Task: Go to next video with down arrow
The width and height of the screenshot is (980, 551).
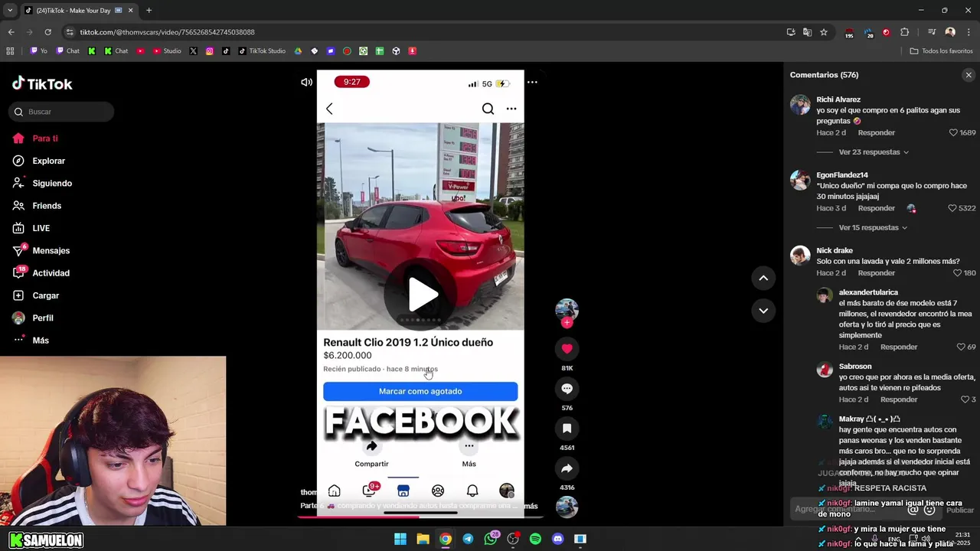Action: pos(763,310)
